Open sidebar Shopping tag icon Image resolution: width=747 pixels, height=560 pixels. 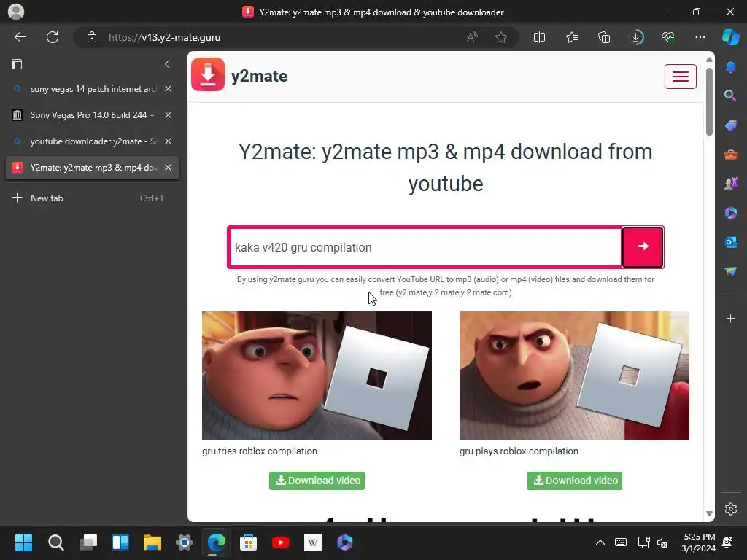tap(731, 125)
